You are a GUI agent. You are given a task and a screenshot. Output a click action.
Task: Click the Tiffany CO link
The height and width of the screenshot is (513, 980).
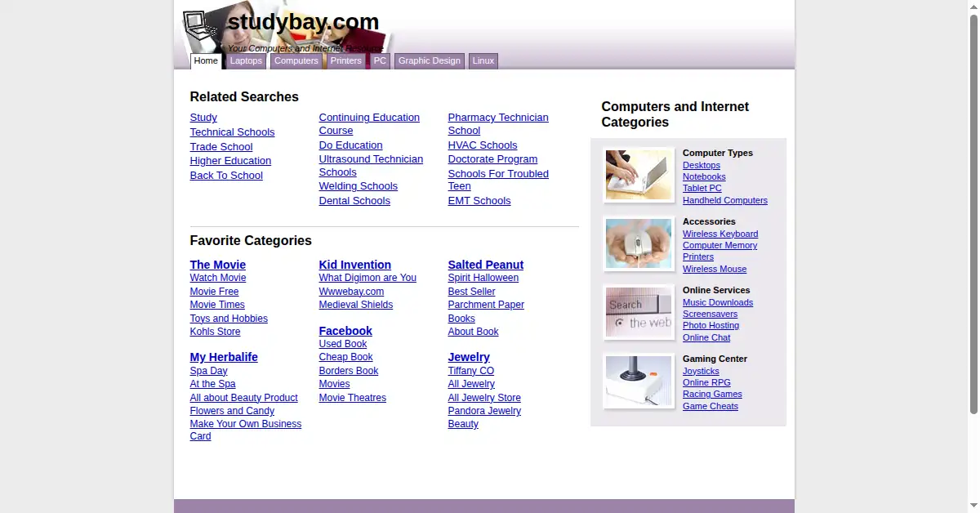(471, 371)
